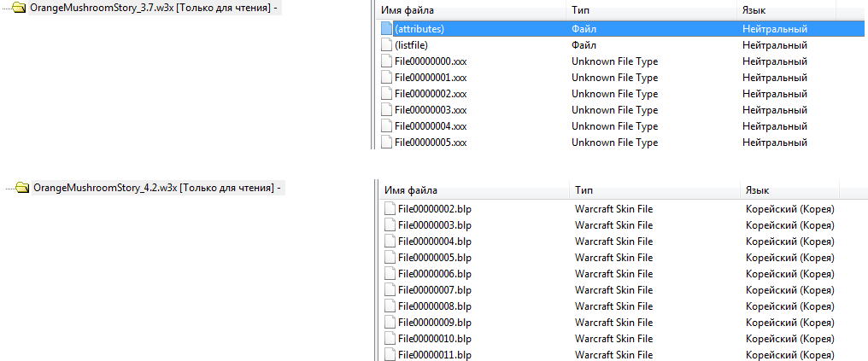This screenshot has width=868, height=361.
Task: Select the OrangeMushroomStory_4.2.w3x tree node
Action: [158, 188]
